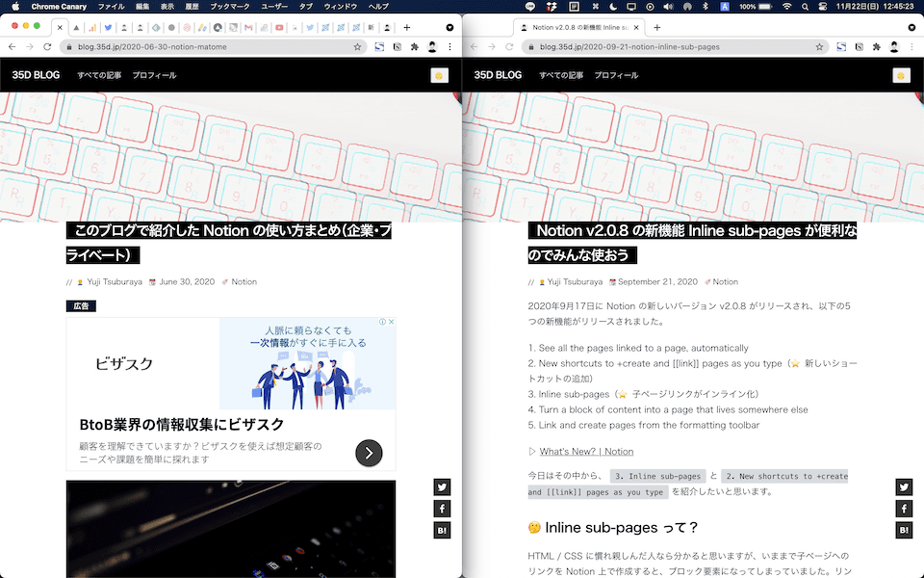924x578 pixels.
Task: Open Spotlight search in the menu bar
Action: click(x=805, y=7)
